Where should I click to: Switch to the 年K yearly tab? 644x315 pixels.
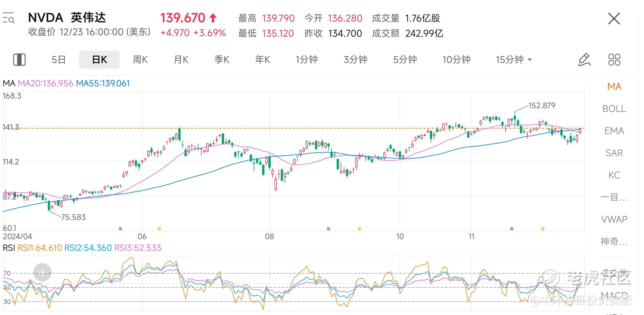tap(263, 60)
